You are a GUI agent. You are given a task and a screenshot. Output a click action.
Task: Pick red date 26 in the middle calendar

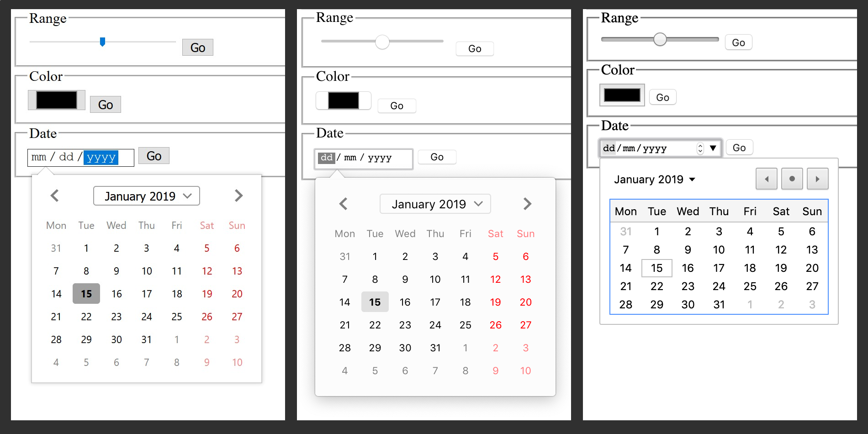click(496, 325)
